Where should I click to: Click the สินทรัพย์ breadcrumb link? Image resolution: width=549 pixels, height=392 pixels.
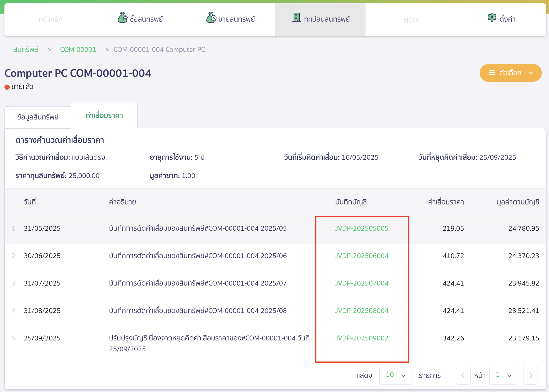[x=26, y=50]
